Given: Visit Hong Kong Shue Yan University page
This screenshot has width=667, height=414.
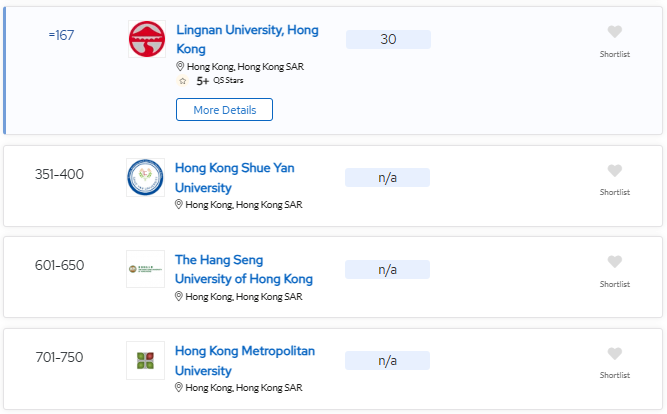Looking at the screenshot, I should 234,177.
